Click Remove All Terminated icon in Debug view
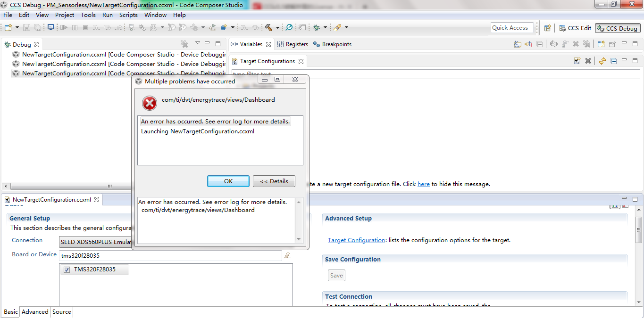This screenshot has width=644, height=318. pyautogui.click(x=184, y=44)
